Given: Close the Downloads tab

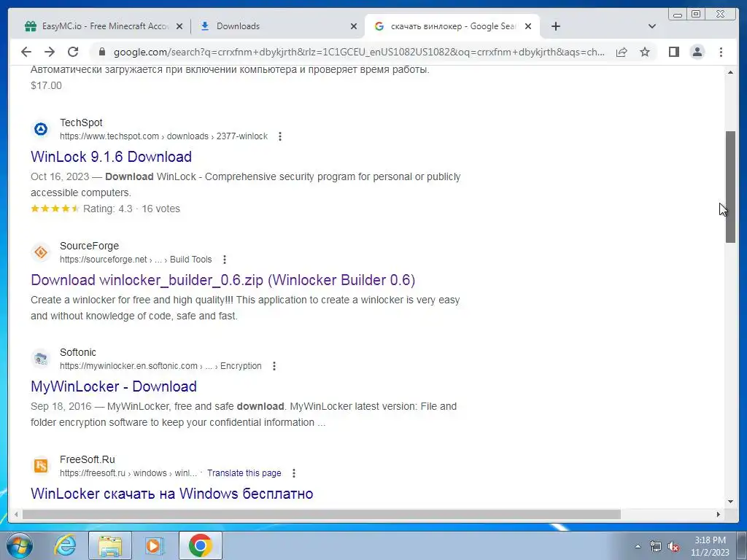Looking at the screenshot, I should coord(354,26).
